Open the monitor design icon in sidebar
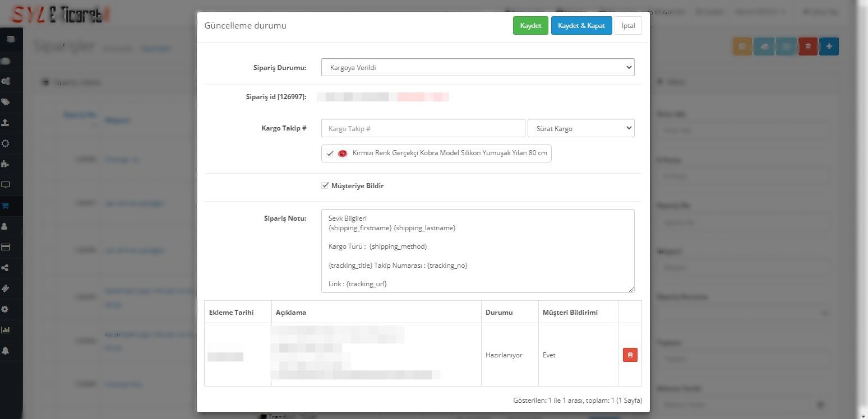The width and height of the screenshot is (868, 419). (x=6, y=185)
